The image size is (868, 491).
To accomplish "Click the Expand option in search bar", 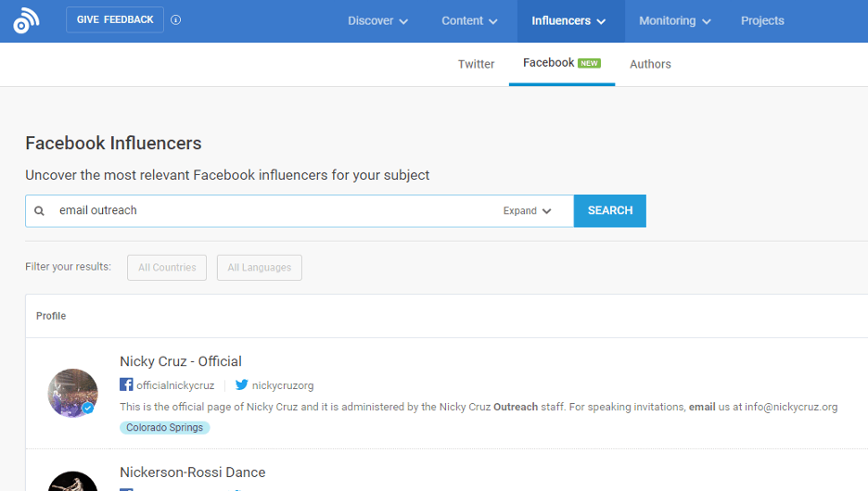I will [527, 211].
